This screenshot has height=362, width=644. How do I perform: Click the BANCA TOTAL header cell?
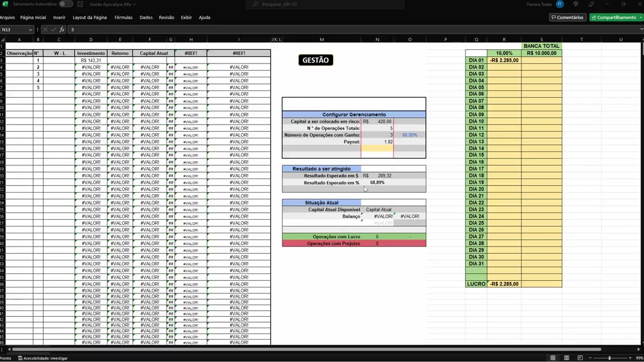click(x=541, y=46)
